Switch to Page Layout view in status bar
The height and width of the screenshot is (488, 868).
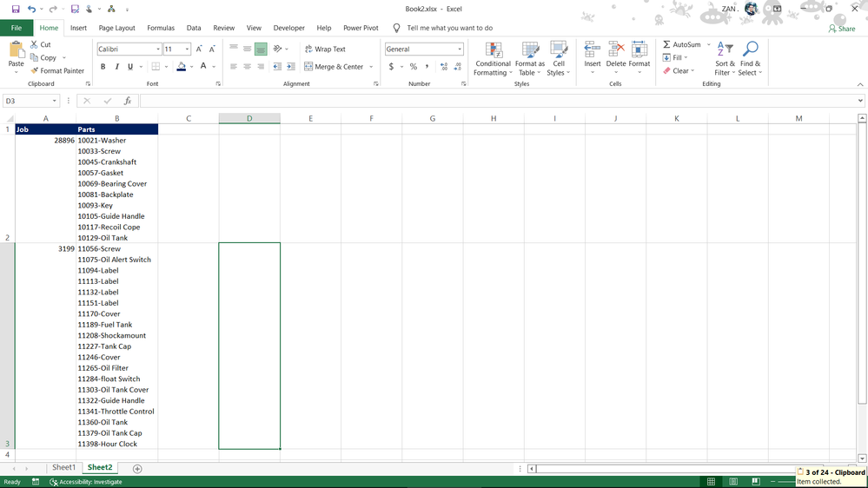[733, 481]
